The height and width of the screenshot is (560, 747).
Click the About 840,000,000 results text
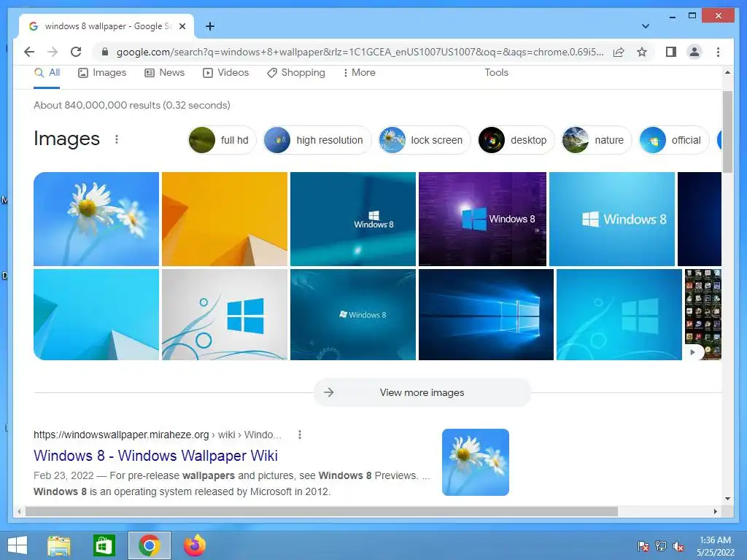(x=132, y=105)
